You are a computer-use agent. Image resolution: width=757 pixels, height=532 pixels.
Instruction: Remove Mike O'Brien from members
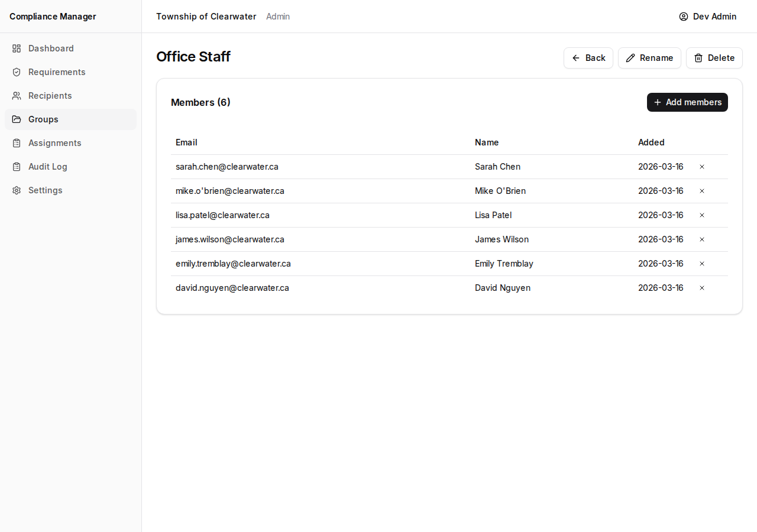coord(702,191)
